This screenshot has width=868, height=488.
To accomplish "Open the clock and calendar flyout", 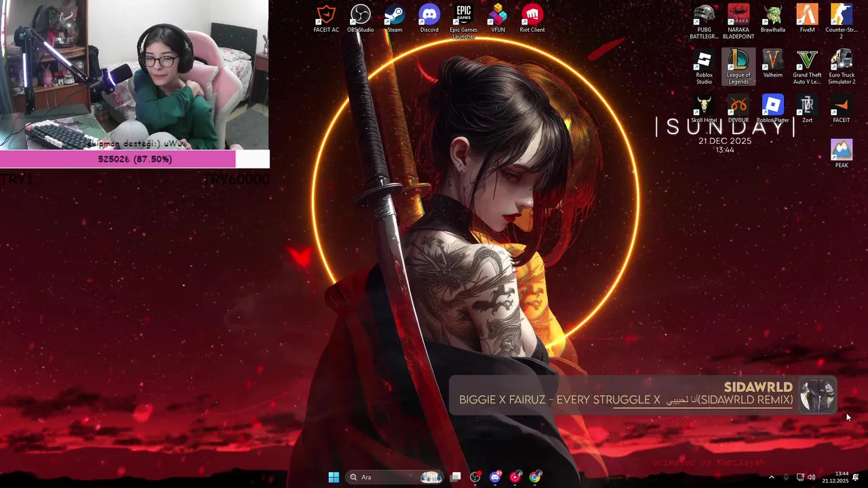I will (x=835, y=477).
